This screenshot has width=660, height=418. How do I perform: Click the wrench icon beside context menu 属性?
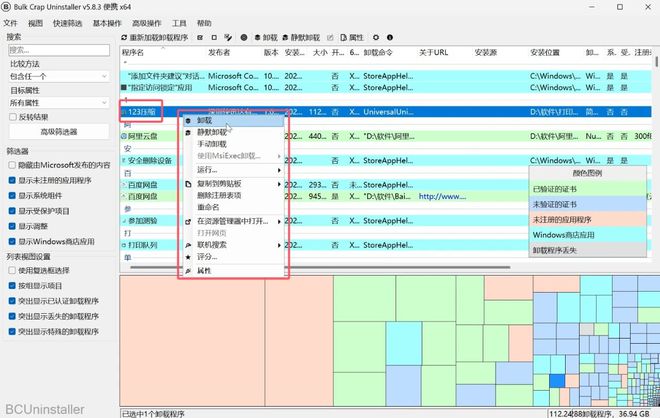click(x=188, y=271)
